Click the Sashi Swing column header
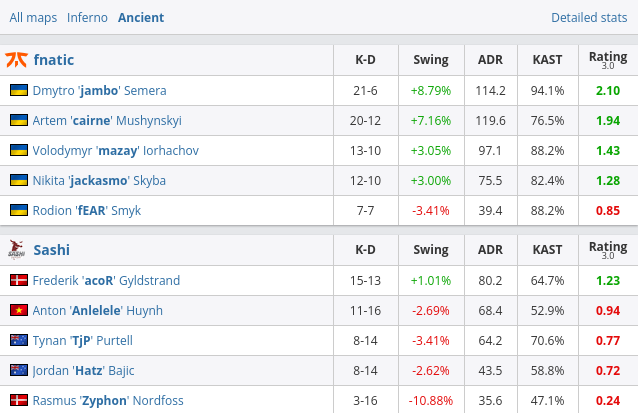The width and height of the screenshot is (638, 413). (x=431, y=250)
